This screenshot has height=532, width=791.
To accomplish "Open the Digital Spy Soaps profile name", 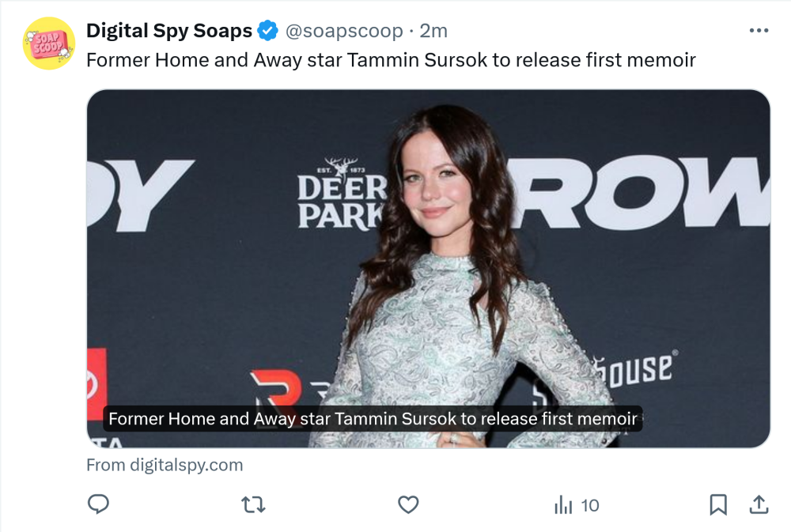I will coord(168,31).
